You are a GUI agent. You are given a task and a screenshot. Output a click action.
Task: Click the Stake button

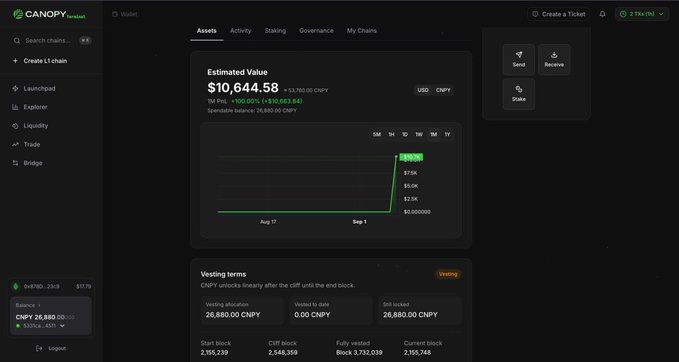(x=519, y=94)
